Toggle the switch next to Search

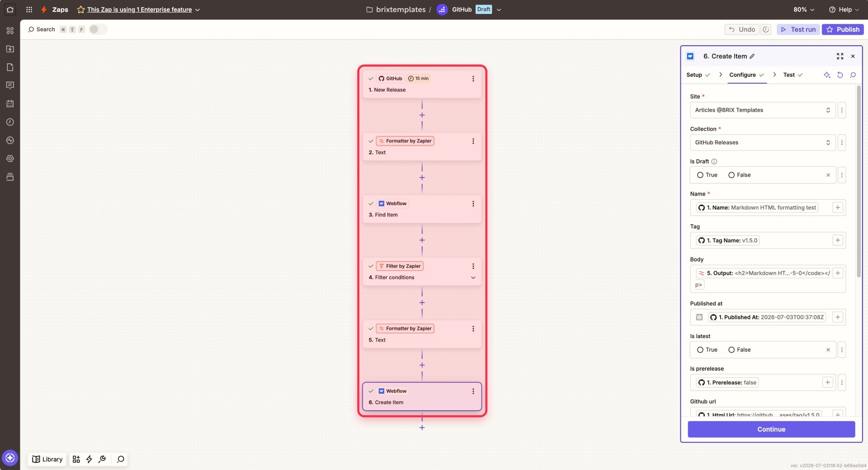98,29
